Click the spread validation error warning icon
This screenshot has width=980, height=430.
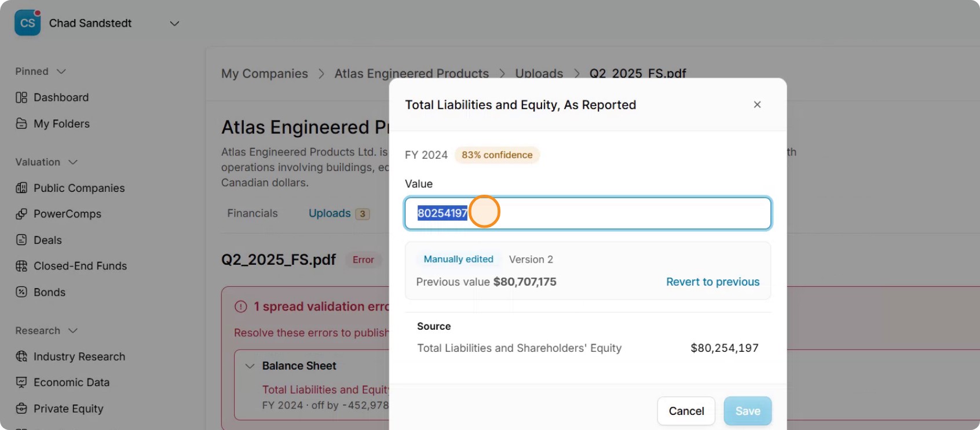pyautogui.click(x=241, y=307)
